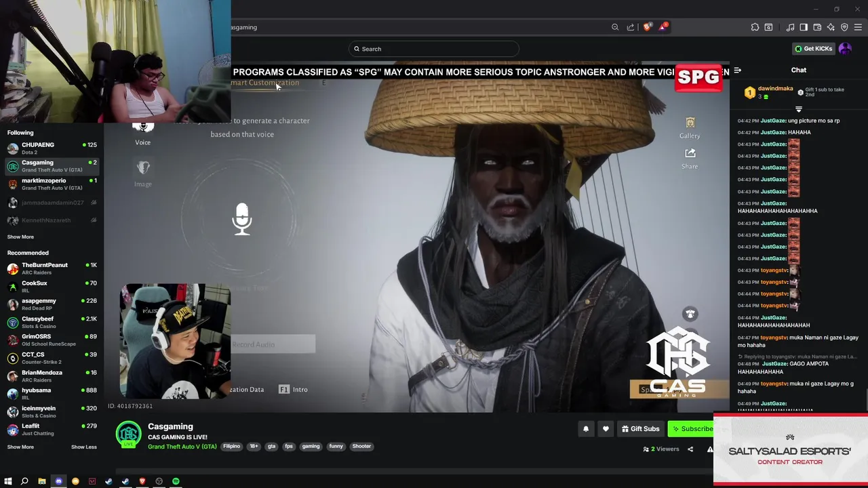868x488 pixels.
Task: Toggle the browser sidebar panel icon
Action: coord(804,27)
